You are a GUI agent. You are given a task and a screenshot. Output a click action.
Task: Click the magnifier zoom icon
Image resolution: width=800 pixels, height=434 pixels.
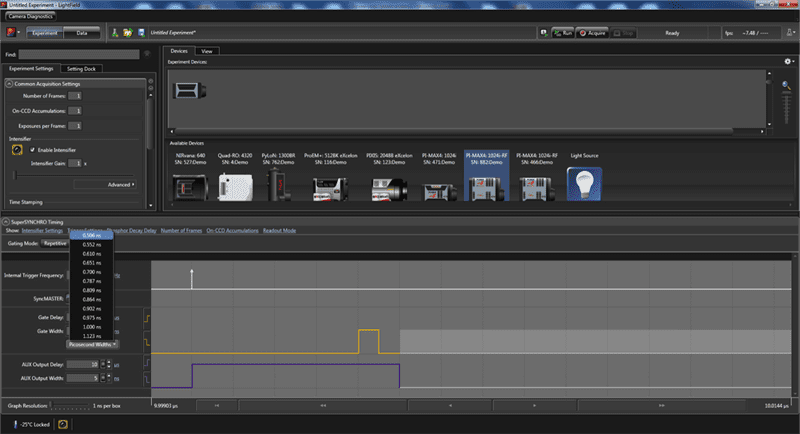tap(787, 86)
